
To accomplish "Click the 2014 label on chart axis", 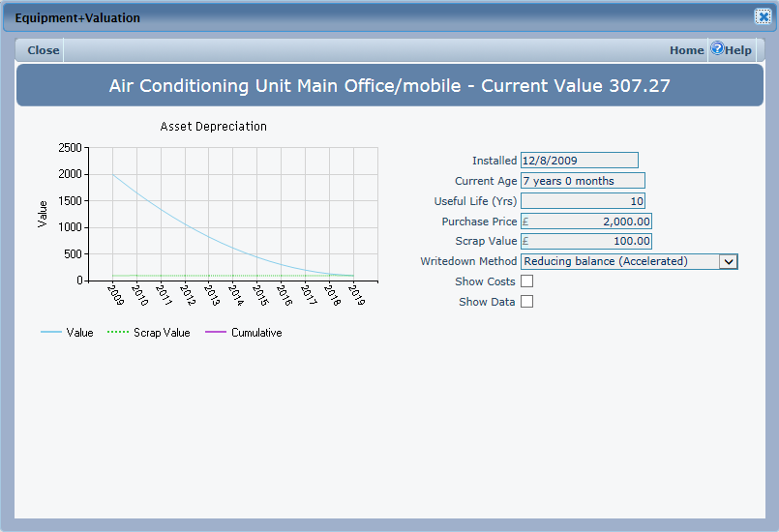I will [x=234, y=294].
